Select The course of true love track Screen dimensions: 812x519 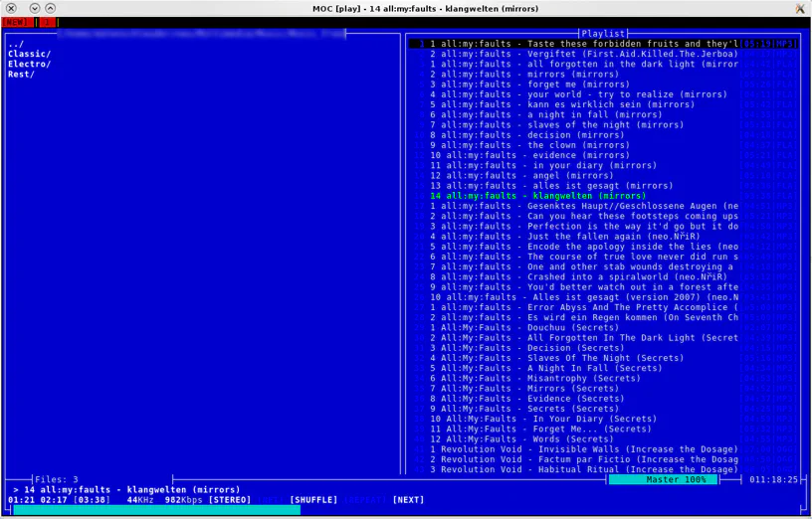click(x=603, y=257)
